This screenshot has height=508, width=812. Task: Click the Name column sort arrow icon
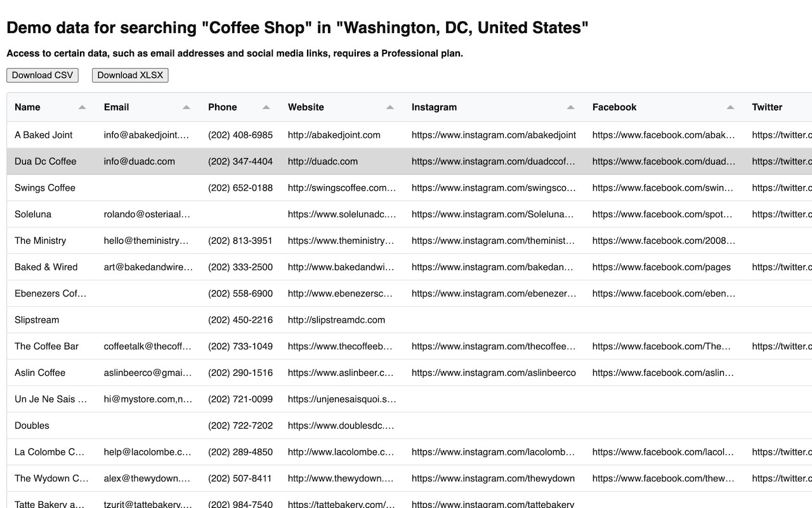point(82,107)
